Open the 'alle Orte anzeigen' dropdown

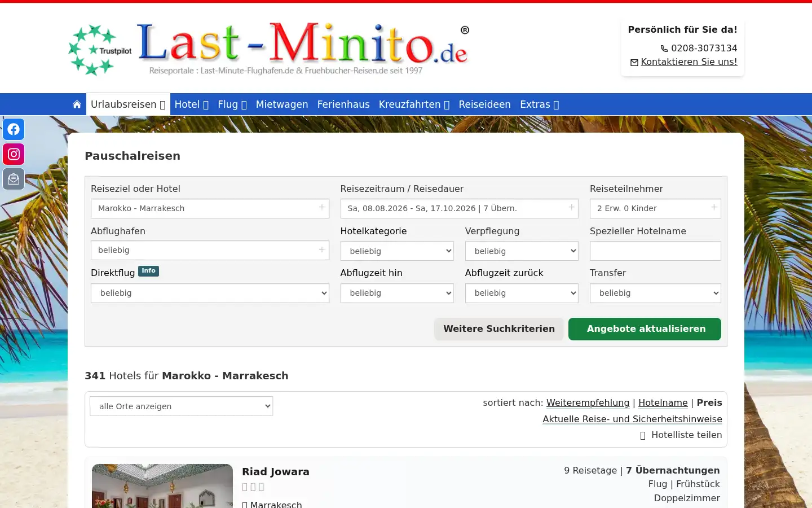pos(182,406)
